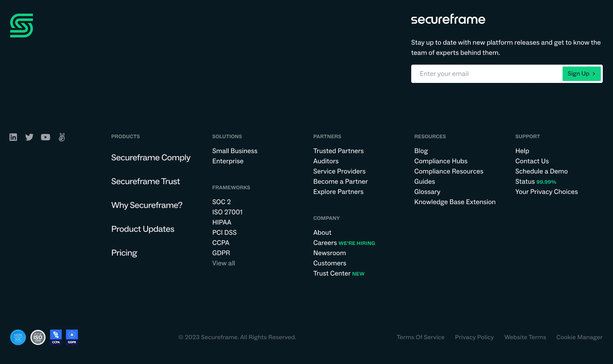Open the YouTube social icon

(x=46, y=137)
